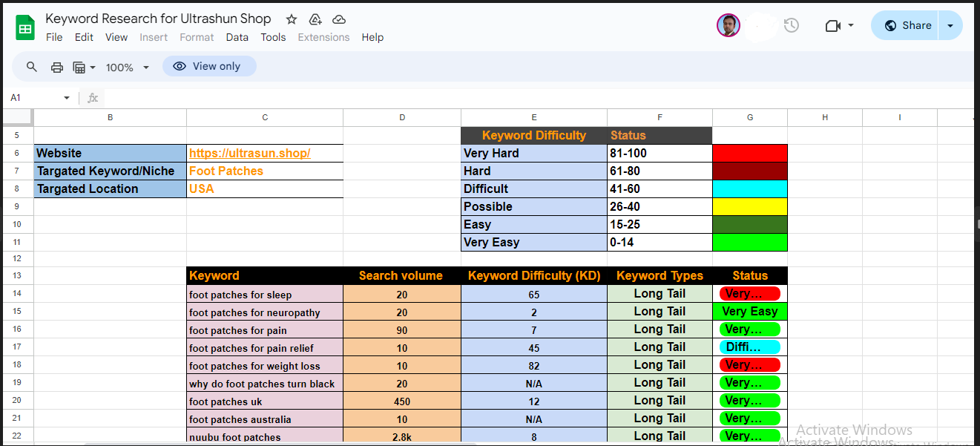Select the '26-40' status range cell

[660, 206]
